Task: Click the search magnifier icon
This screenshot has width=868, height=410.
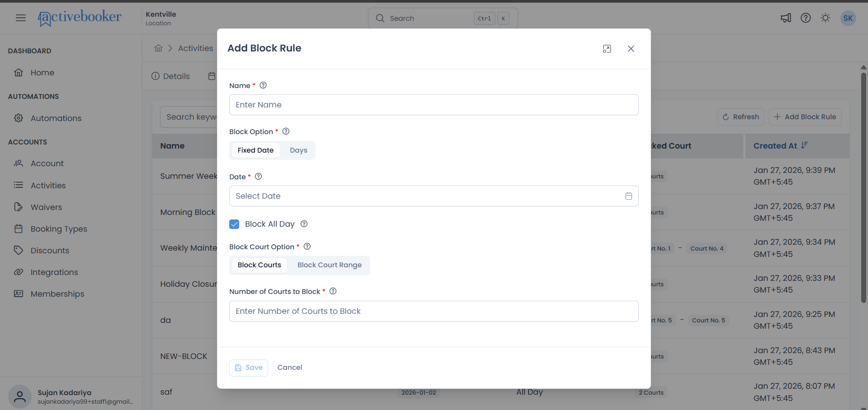Action: [380, 18]
